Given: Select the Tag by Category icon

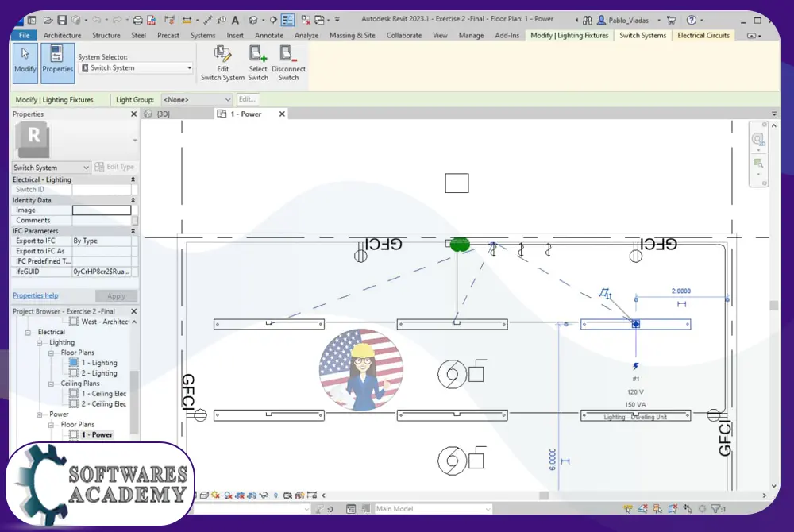Looking at the screenshot, I should (222, 20).
